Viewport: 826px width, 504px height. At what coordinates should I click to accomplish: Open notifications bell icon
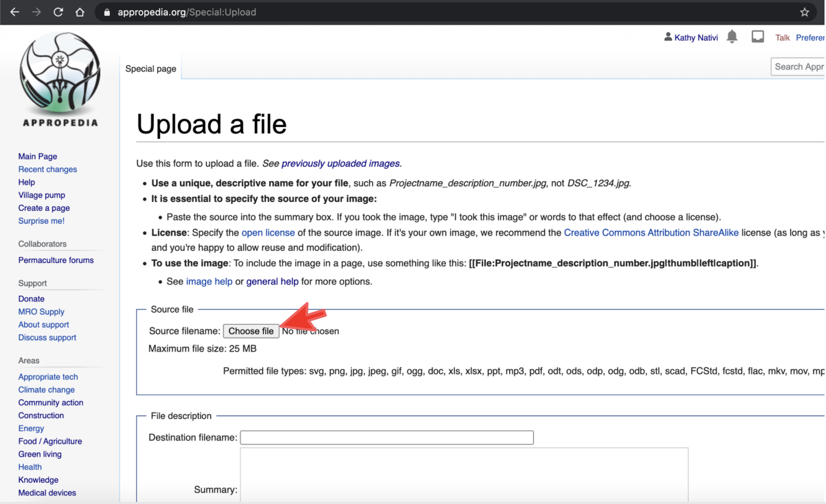pos(731,37)
